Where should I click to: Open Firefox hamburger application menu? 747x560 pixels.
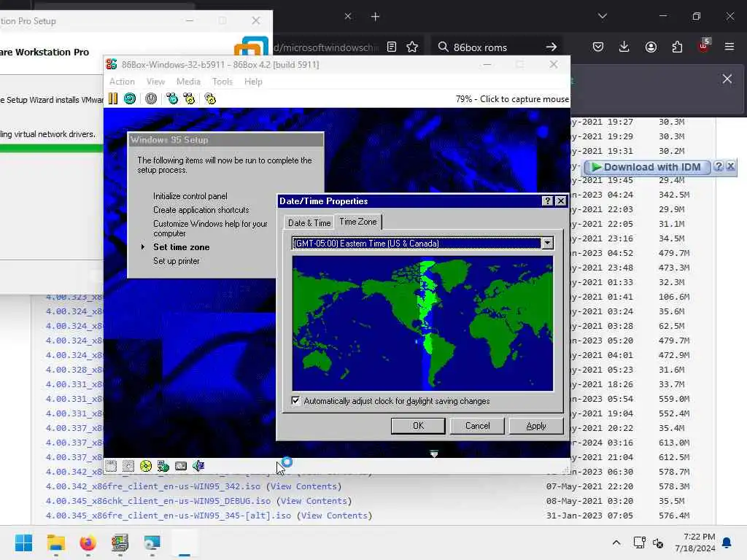click(x=729, y=47)
